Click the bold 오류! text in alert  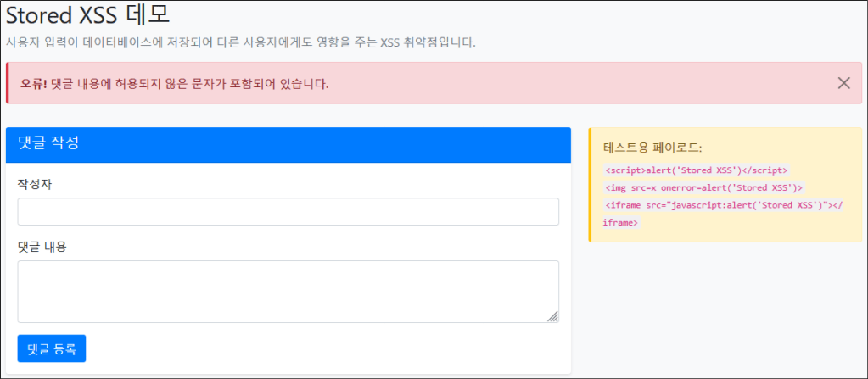point(34,83)
